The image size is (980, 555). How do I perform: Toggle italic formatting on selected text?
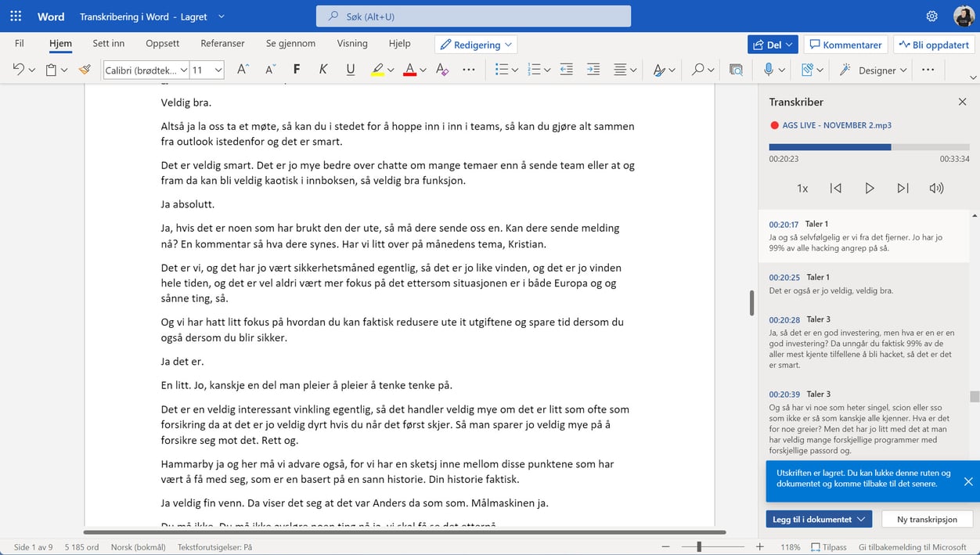pyautogui.click(x=322, y=70)
